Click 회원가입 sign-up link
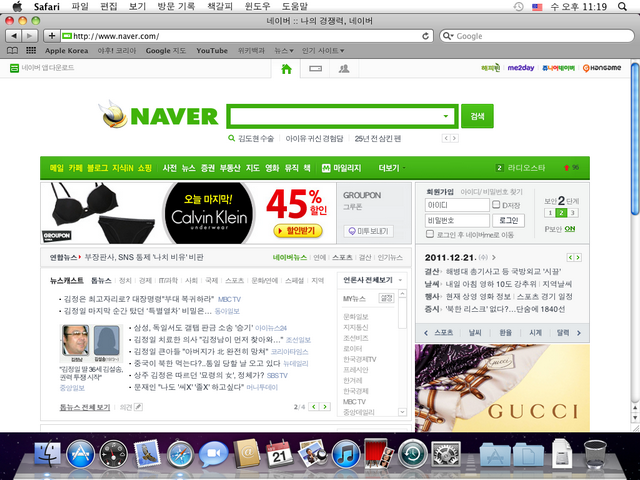The image size is (640, 480). coord(440,191)
